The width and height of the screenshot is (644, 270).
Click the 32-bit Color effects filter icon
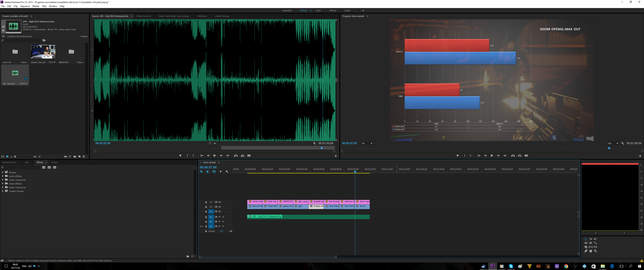pos(49,167)
